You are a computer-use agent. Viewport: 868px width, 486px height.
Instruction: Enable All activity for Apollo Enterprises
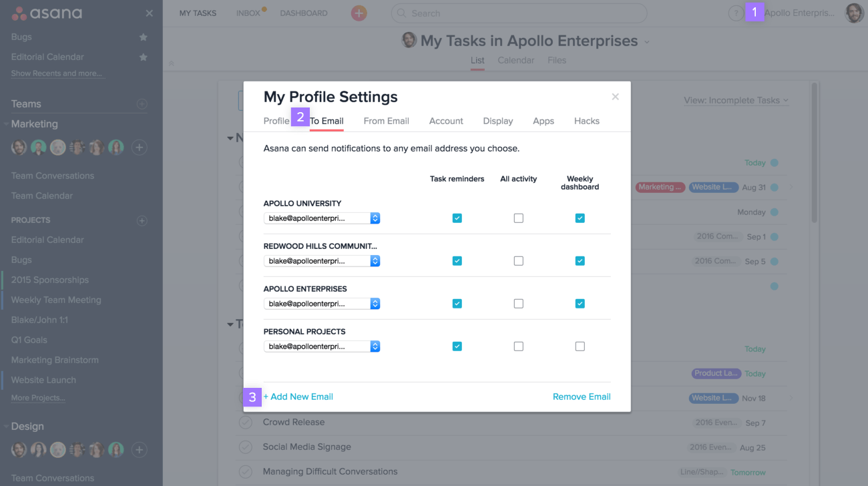[518, 304]
